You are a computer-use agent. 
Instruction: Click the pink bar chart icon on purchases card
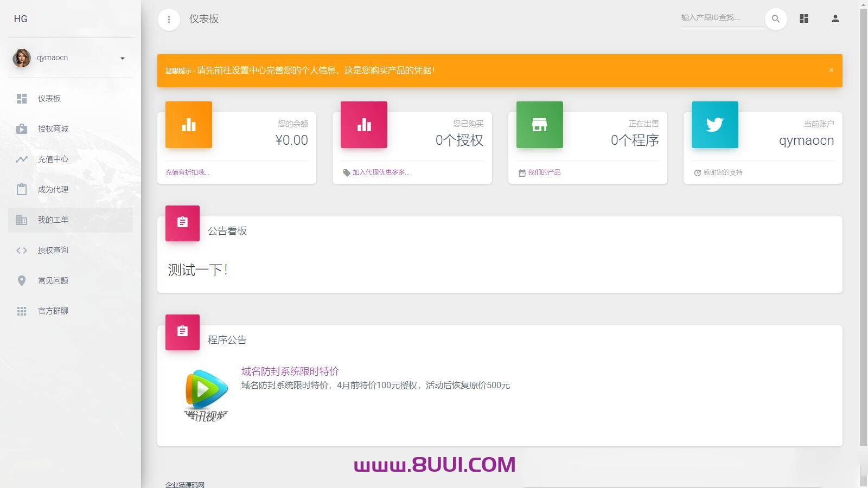(x=363, y=125)
